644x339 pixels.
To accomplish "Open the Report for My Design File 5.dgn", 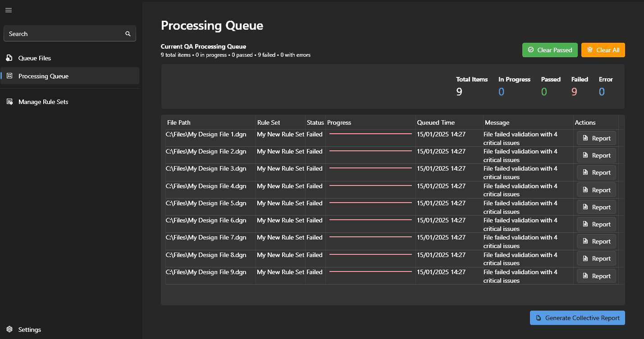I will 596,207.
